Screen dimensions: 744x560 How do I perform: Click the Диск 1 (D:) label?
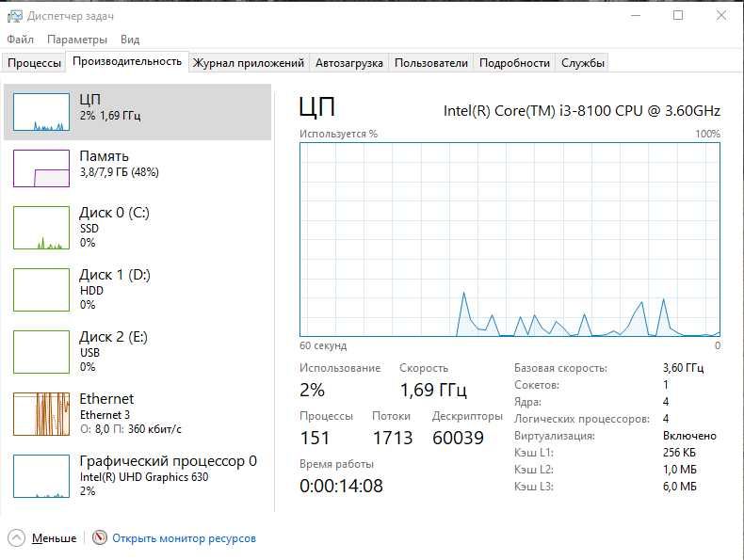pyautogui.click(x=114, y=275)
